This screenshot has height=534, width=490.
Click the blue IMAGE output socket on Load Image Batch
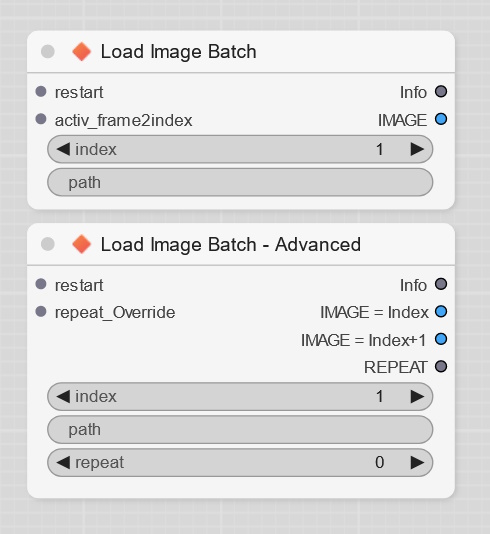[441, 119]
